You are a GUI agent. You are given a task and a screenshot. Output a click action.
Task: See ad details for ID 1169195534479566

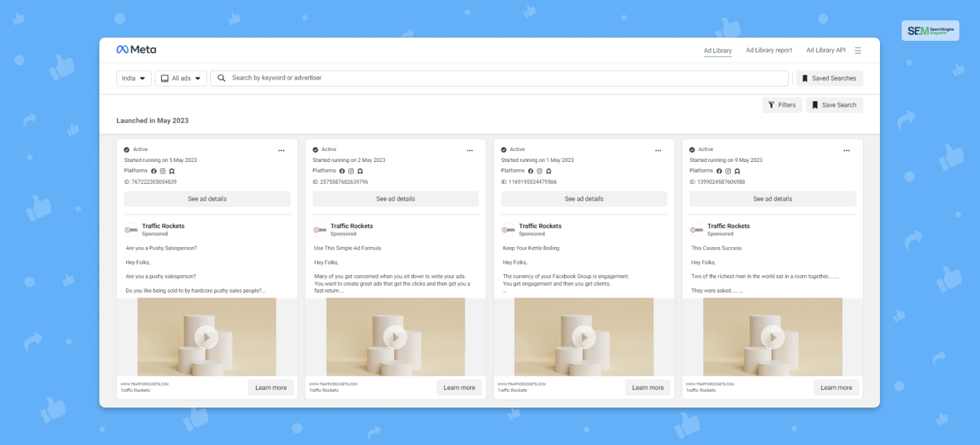tap(584, 199)
